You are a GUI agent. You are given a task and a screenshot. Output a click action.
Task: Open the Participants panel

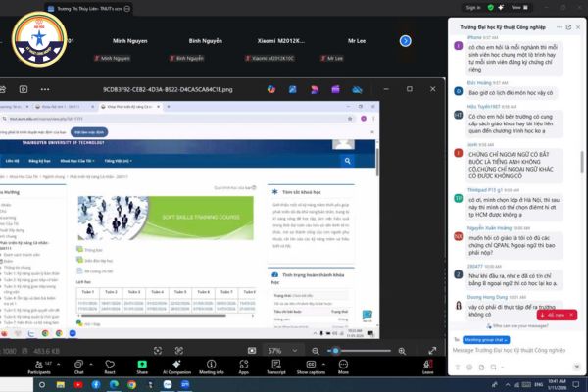pyautogui.click(x=39, y=365)
